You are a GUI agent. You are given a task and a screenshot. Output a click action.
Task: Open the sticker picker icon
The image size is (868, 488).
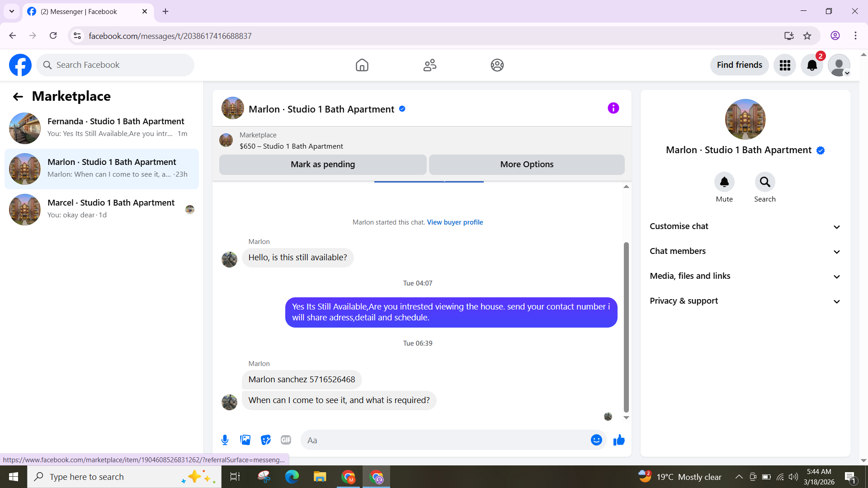[x=266, y=440]
